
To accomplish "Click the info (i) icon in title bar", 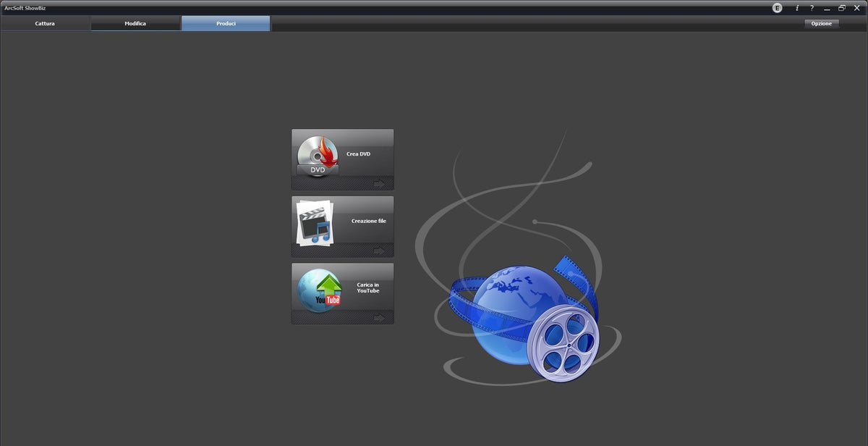I will click(797, 8).
